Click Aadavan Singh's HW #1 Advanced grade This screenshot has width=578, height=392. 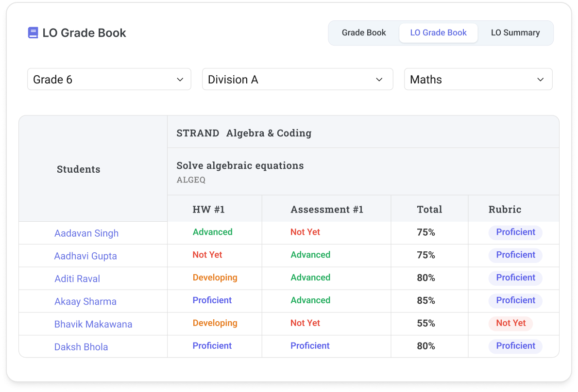click(x=213, y=232)
